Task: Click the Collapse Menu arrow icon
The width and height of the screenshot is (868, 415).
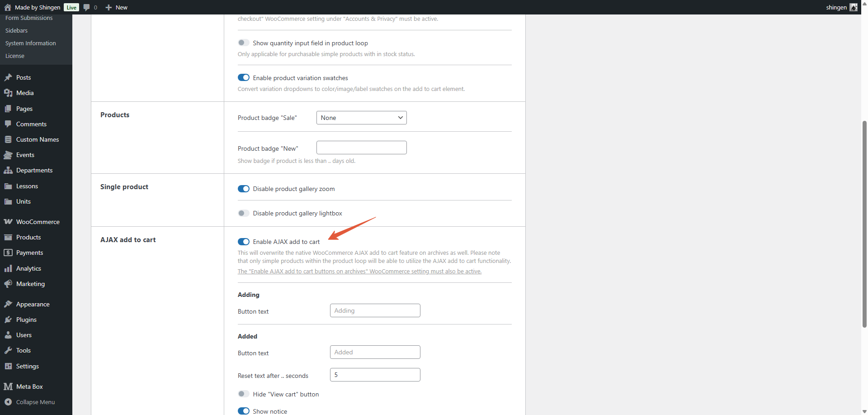Action: click(8, 402)
